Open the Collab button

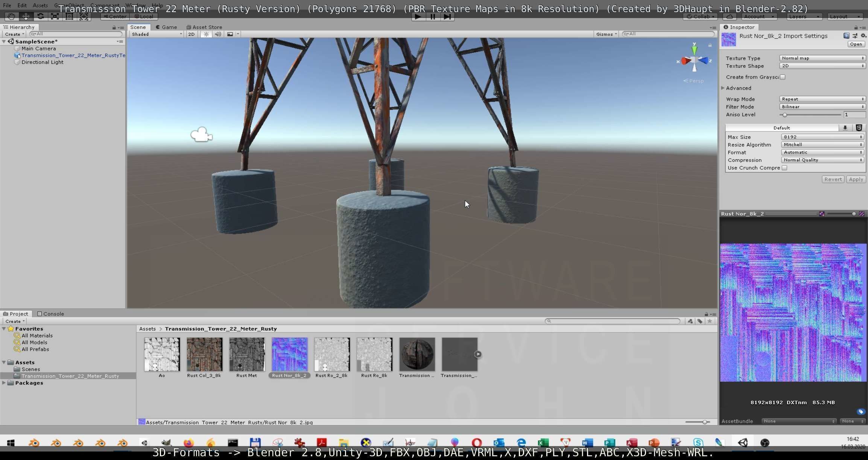coord(700,17)
